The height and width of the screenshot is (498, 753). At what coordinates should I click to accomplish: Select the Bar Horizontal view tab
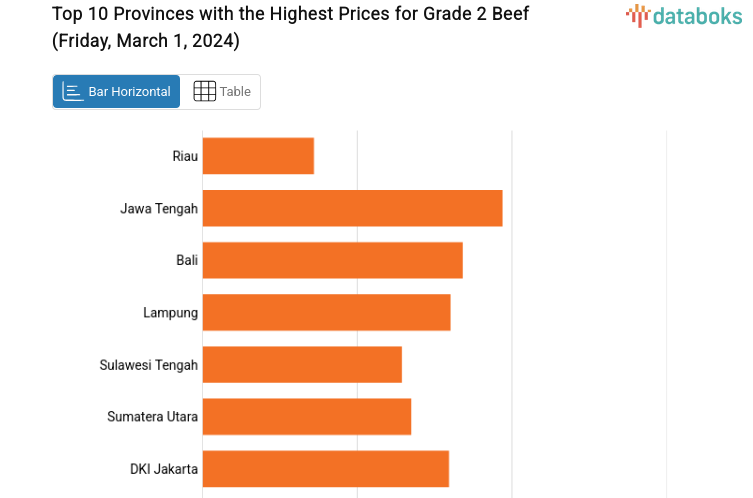coord(117,92)
